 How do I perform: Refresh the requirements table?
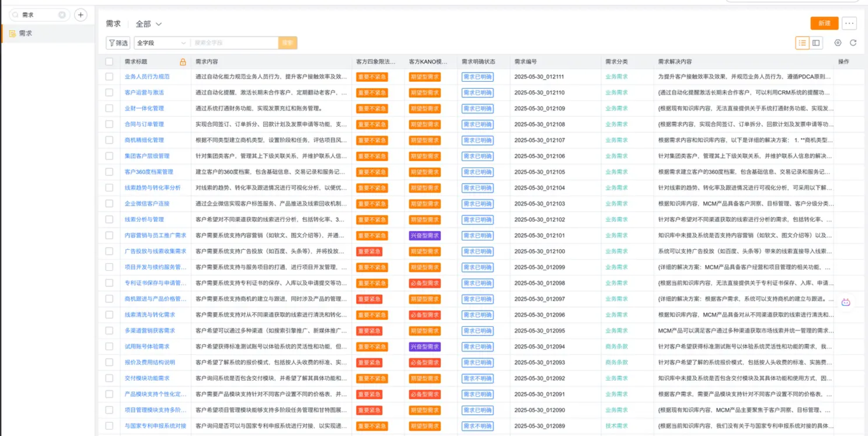pyautogui.click(x=853, y=43)
